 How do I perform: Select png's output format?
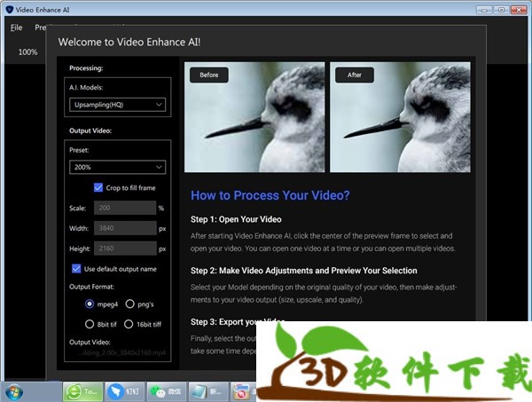pyautogui.click(x=130, y=303)
